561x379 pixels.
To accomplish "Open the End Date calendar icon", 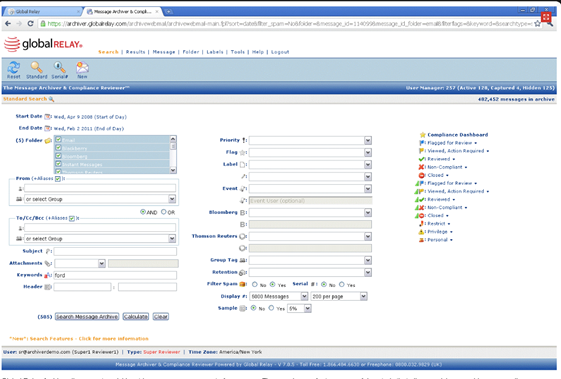I will (x=48, y=128).
